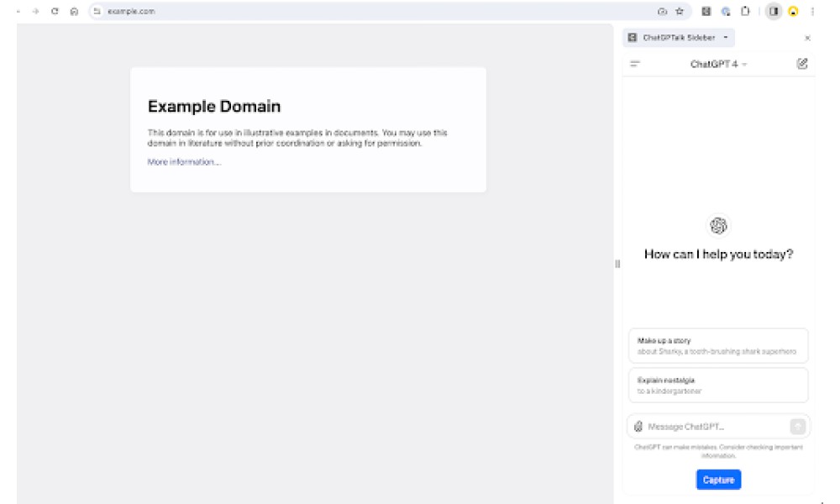
Task: Go forward in browser history
Action: [x=35, y=11]
